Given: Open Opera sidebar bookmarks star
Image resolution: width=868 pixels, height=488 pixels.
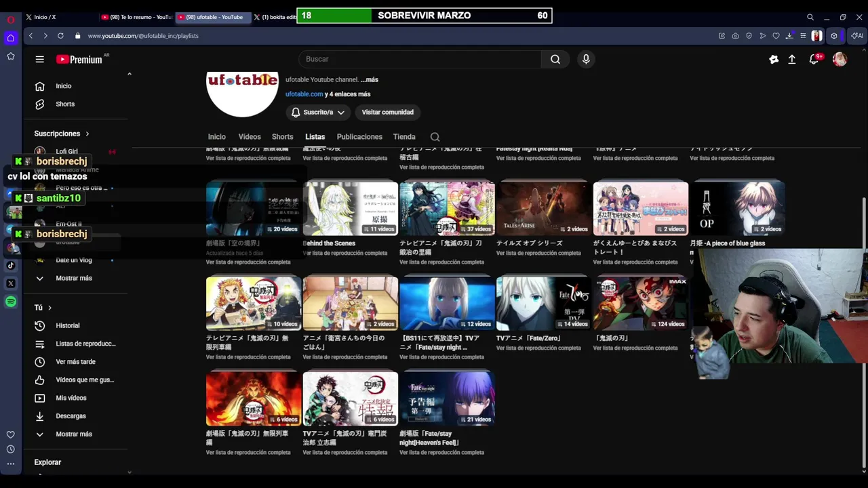Looking at the screenshot, I should point(11,56).
